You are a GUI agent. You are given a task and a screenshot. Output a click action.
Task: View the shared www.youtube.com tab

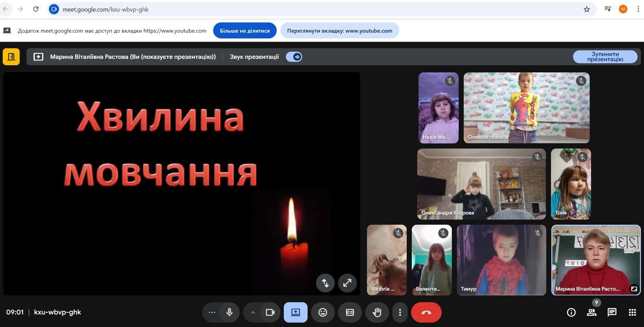339,31
